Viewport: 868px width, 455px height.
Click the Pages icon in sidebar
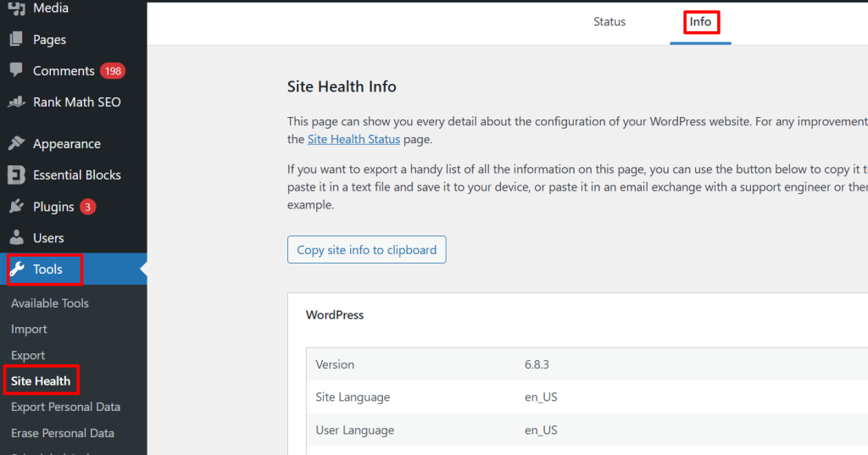coord(16,40)
